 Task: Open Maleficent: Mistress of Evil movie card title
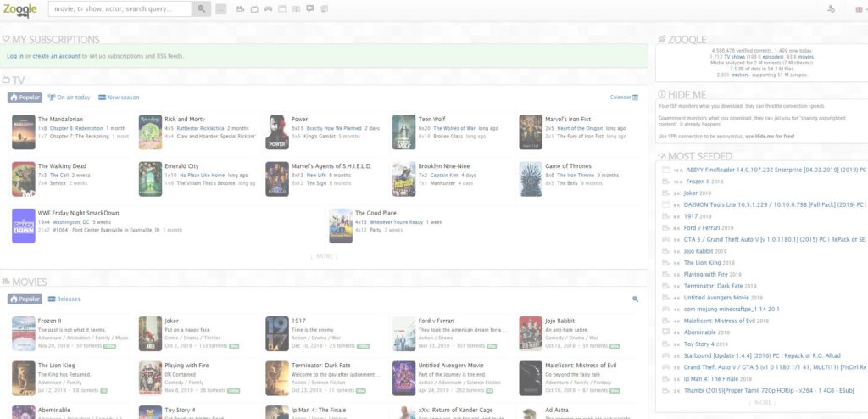coord(581,366)
